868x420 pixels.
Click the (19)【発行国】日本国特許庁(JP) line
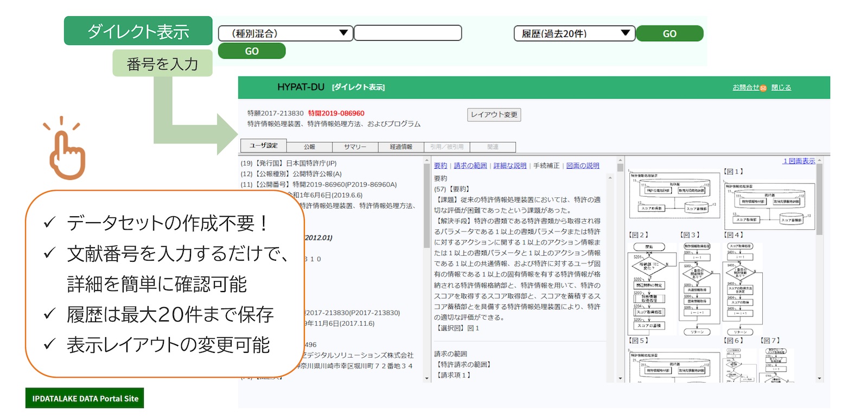[x=289, y=163]
